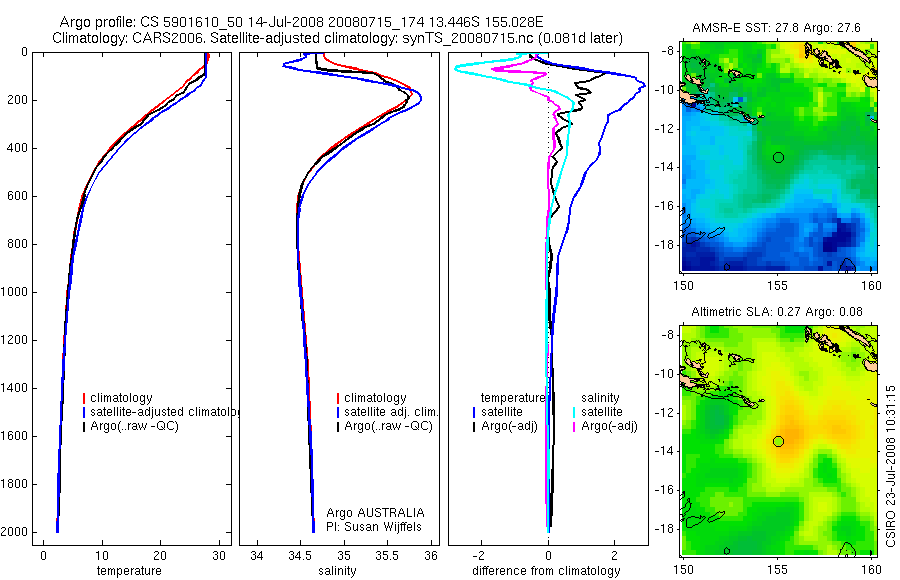900x580 pixels.
Task: Click the '-2' tick on the difference axis
Action: point(479,556)
